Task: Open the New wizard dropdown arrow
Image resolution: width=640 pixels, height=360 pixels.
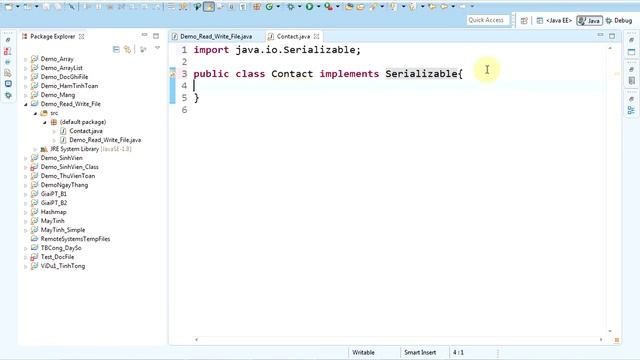Action: (x=18, y=7)
